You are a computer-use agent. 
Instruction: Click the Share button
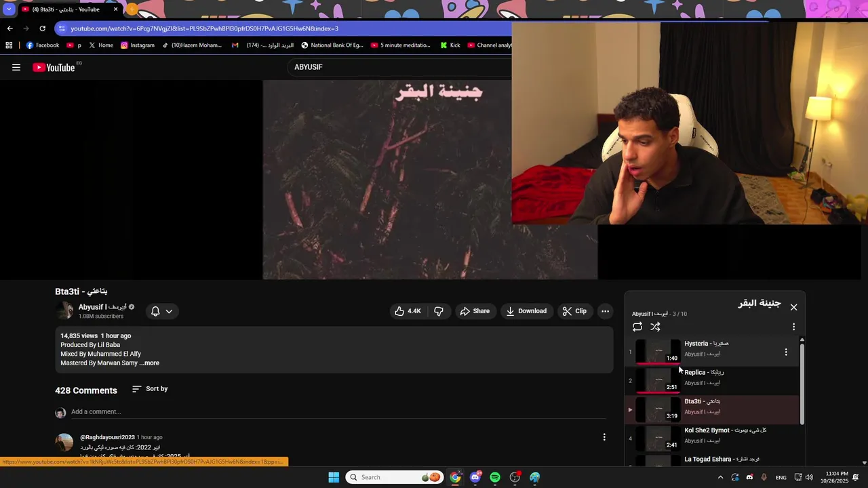475,311
